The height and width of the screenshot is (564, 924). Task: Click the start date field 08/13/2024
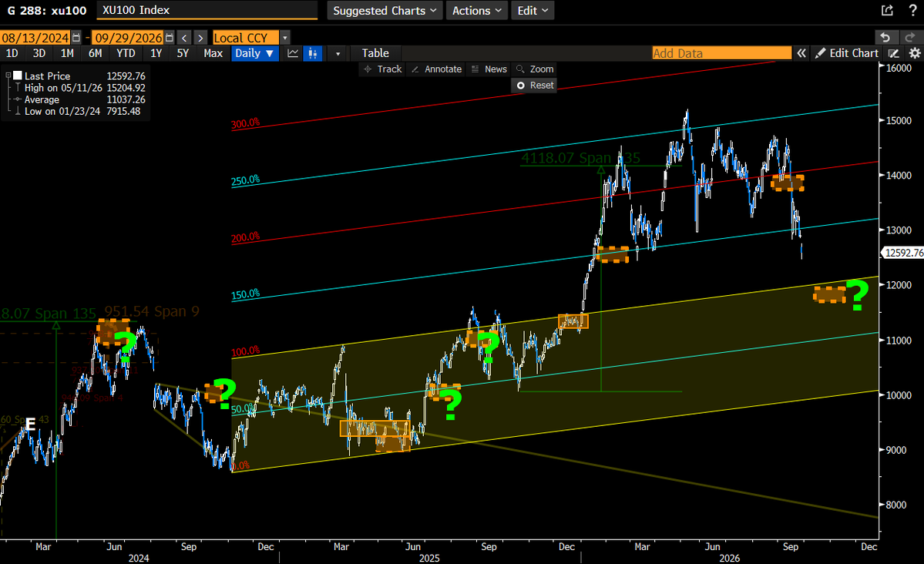click(x=35, y=38)
